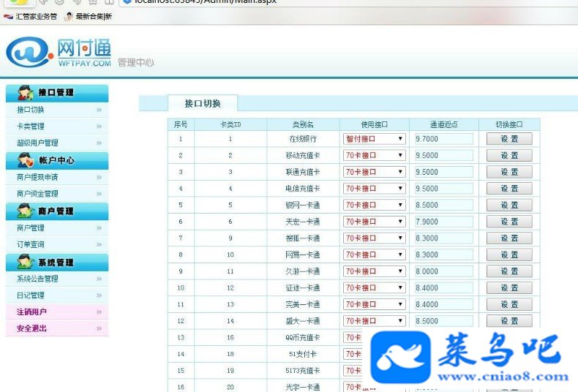Open the interface dropdown for 搜狐一卡通
The height and width of the screenshot is (392, 578).
(374, 238)
